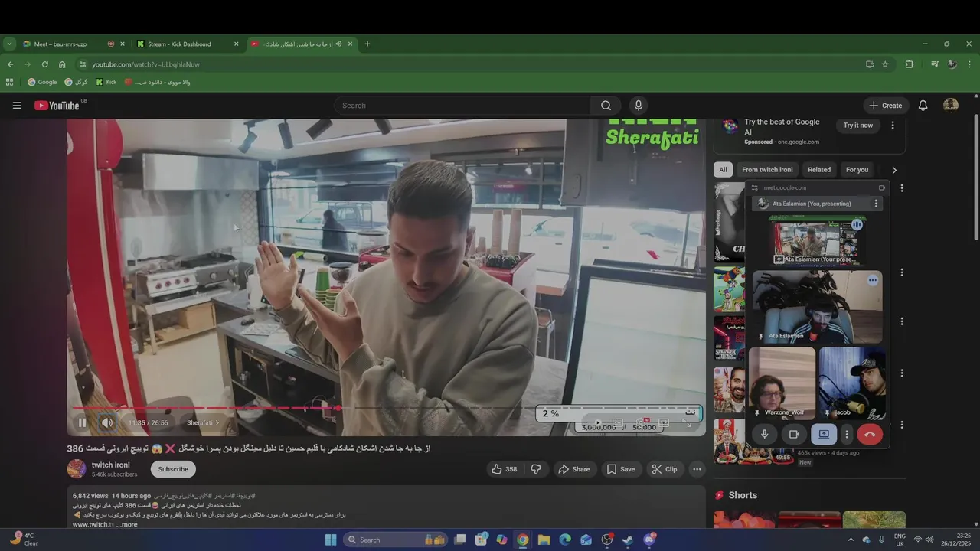980x551 pixels.
Task: Toggle microphone in Meet mini window
Action: click(x=764, y=434)
